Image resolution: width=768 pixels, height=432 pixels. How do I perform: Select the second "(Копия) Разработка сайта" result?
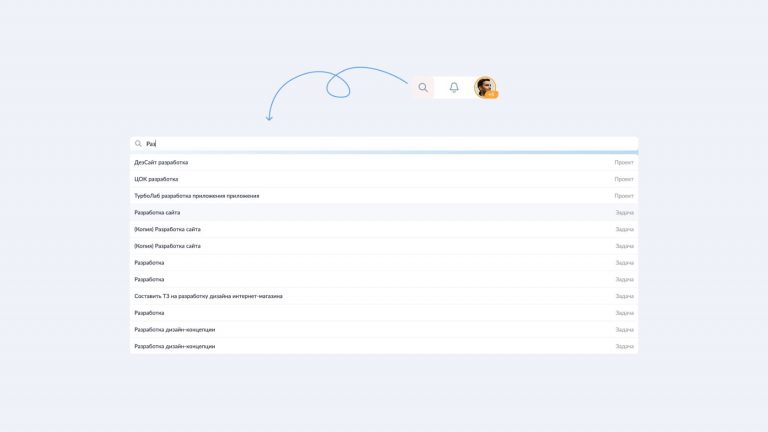tap(384, 246)
